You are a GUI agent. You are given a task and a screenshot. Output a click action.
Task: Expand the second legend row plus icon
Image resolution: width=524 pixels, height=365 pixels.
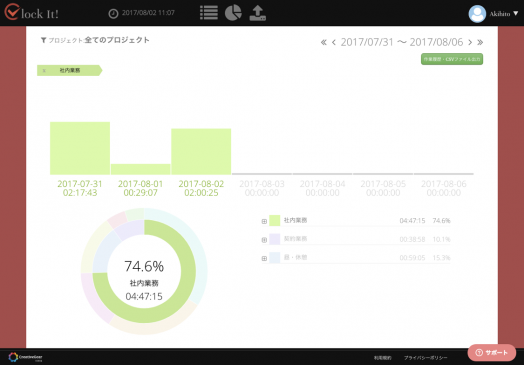click(264, 240)
